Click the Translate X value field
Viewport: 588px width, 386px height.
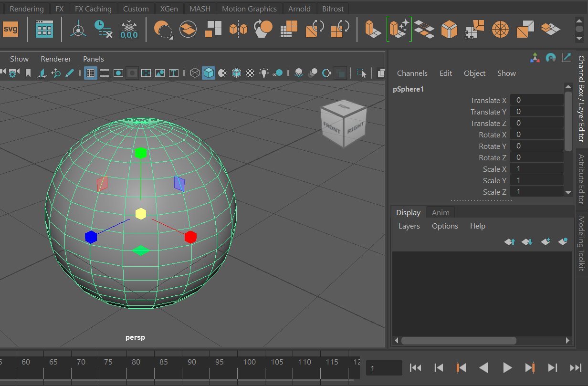[x=536, y=100]
